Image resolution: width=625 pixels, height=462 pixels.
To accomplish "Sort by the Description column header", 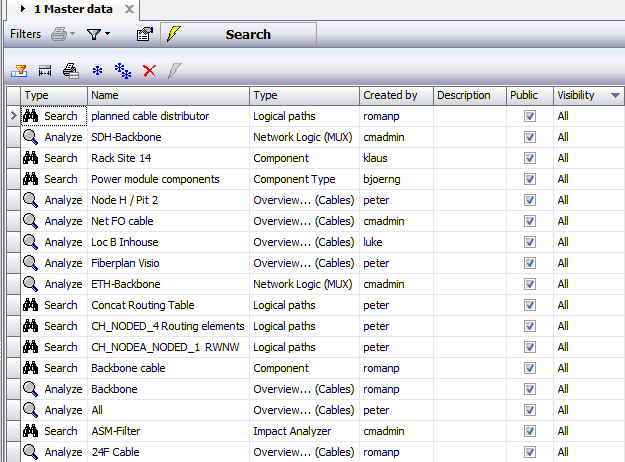I will point(470,95).
